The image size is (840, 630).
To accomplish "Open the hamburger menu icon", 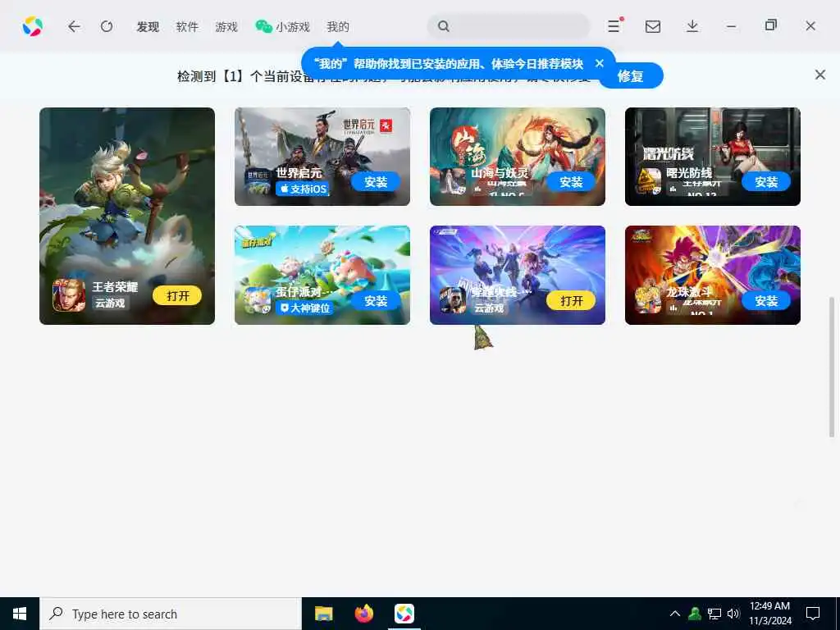I will point(614,25).
